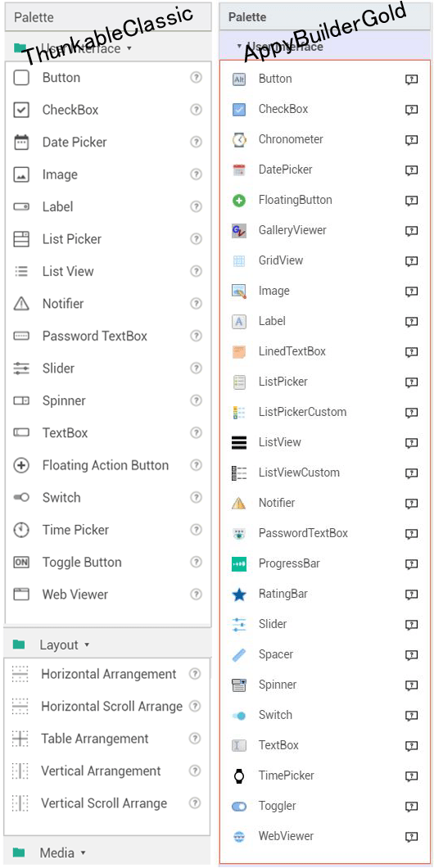This screenshot has height=868, width=434.
Task: Click the AppyBuilder Palette header
Action: pyautogui.click(x=325, y=17)
